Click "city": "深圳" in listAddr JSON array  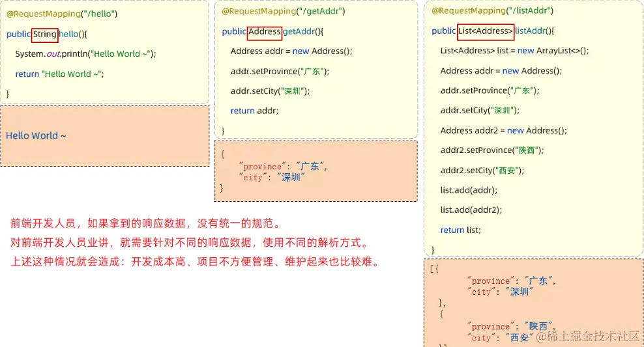pos(500,292)
